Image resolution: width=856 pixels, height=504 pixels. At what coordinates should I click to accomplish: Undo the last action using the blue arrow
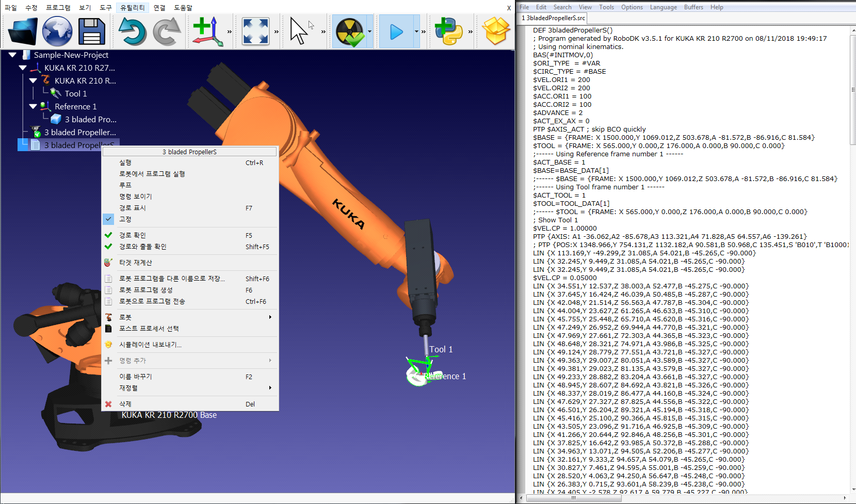(x=133, y=31)
